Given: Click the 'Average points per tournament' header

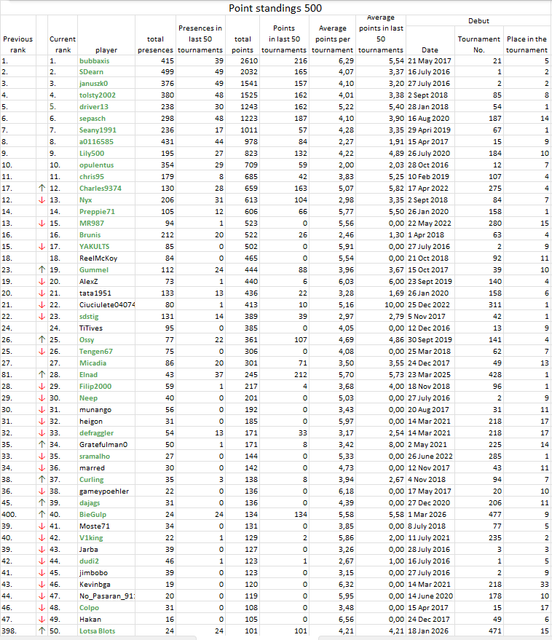Looking at the screenshot, I should pyautogui.click(x=332, y=39).
